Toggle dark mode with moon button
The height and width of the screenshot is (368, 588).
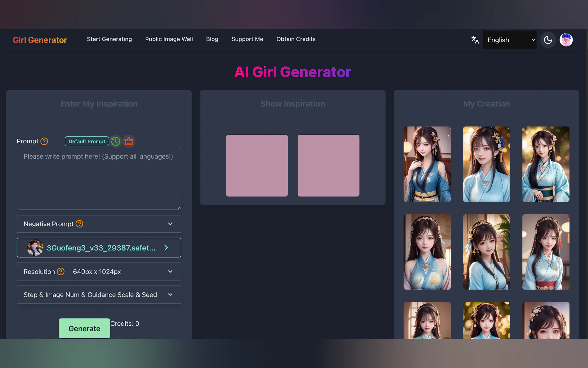[548, 40]
